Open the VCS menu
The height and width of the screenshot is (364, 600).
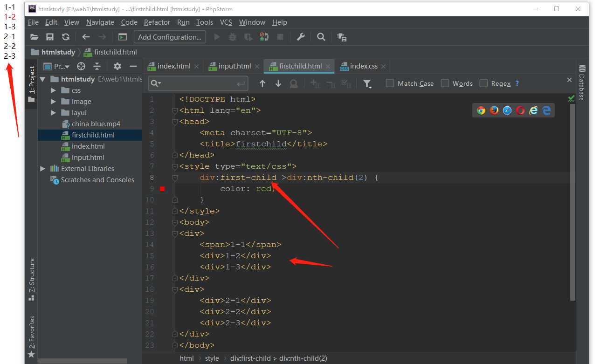click(x=226, y=22)
